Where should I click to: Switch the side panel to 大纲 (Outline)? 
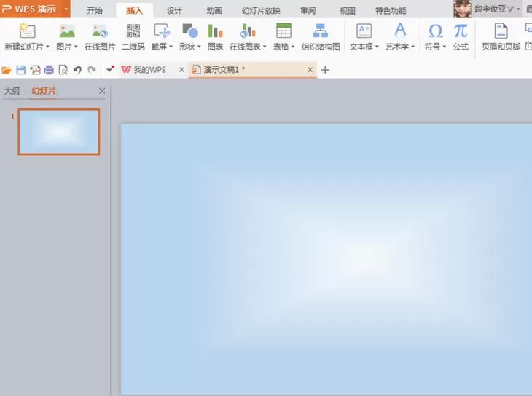click(12, 91)
